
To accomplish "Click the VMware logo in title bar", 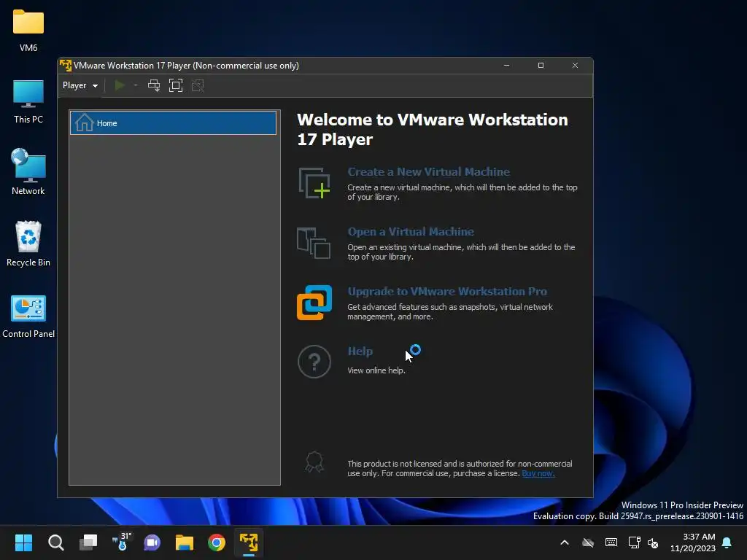I will (66, 65).
